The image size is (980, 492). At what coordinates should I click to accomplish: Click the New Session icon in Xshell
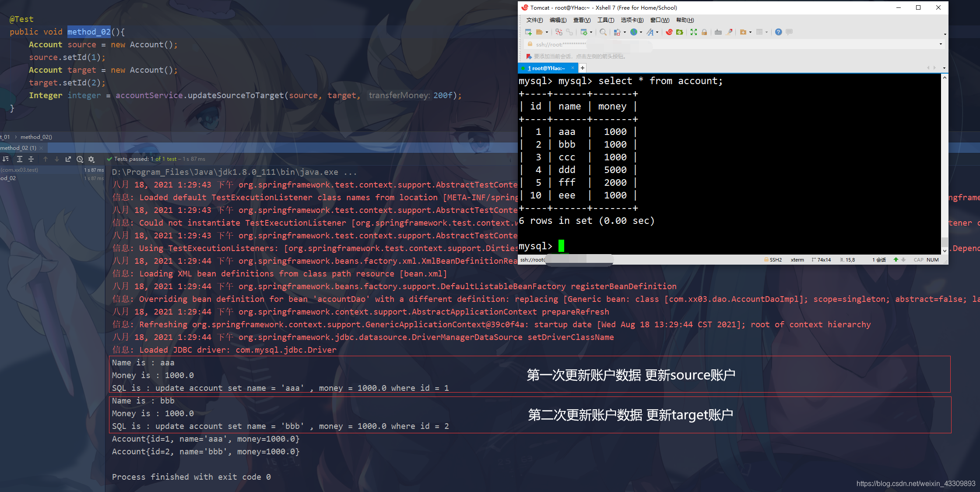[x=528, y=32]
